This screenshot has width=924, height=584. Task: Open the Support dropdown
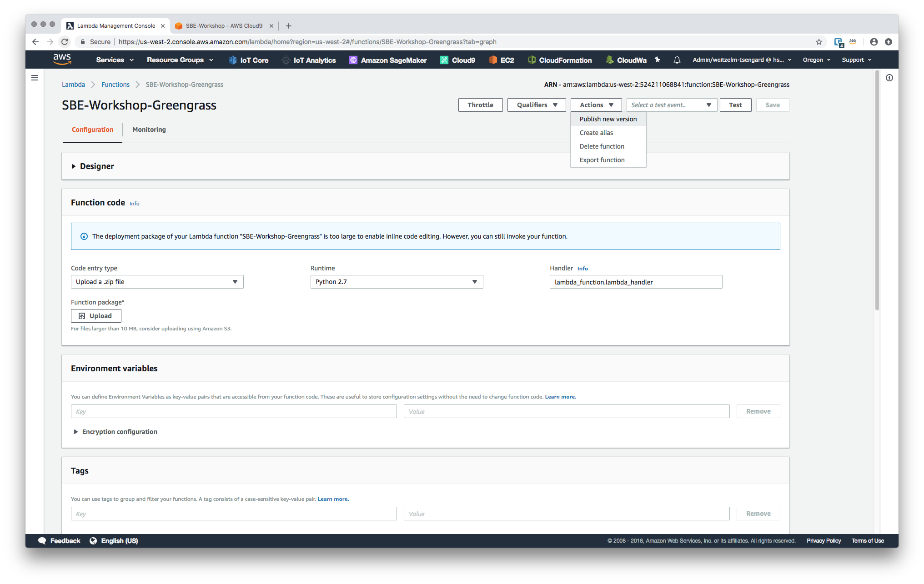point(857,60)
